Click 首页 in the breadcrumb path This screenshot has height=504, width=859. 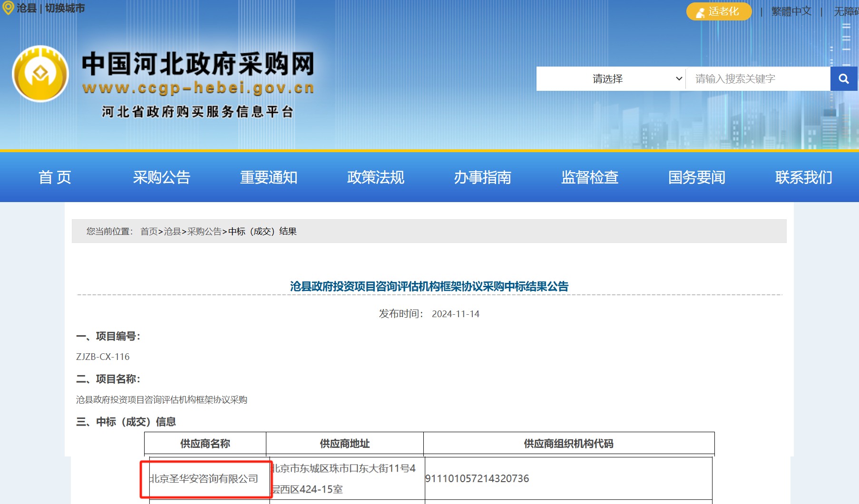(x=149, y=232)
